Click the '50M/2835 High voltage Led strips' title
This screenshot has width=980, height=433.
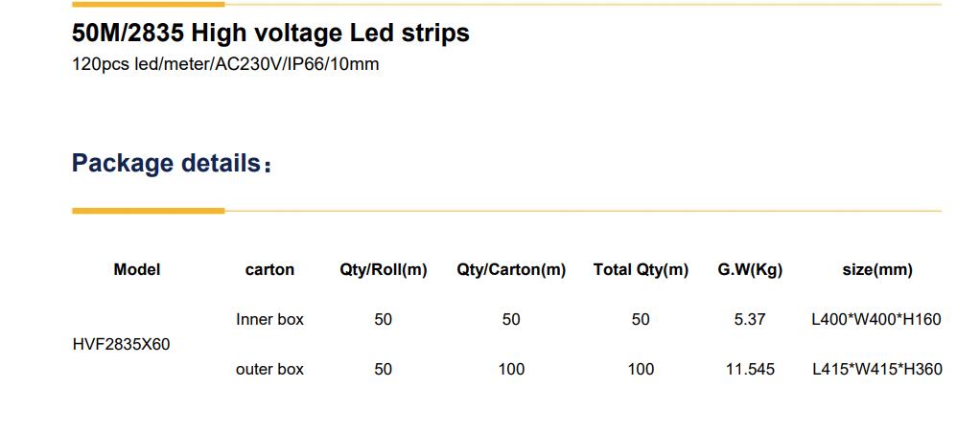pyautogui.click(x=270, y=34)
